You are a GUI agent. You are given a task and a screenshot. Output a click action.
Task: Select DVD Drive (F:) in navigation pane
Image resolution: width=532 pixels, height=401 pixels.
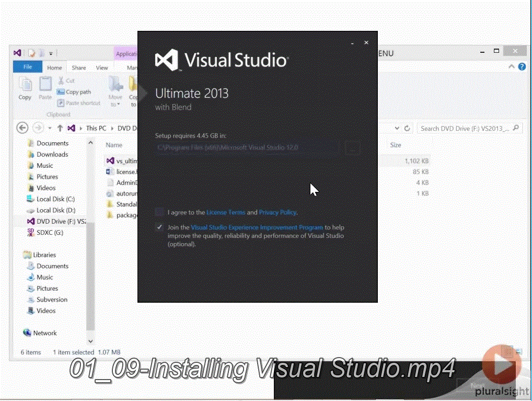click(x=56, y=221)
